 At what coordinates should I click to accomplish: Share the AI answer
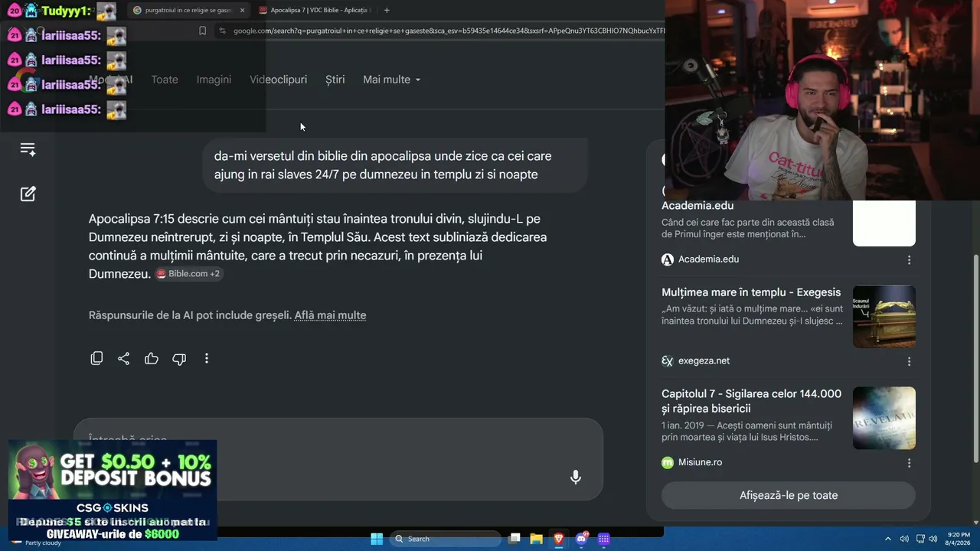pyautogui.click(x=123, y=358)
